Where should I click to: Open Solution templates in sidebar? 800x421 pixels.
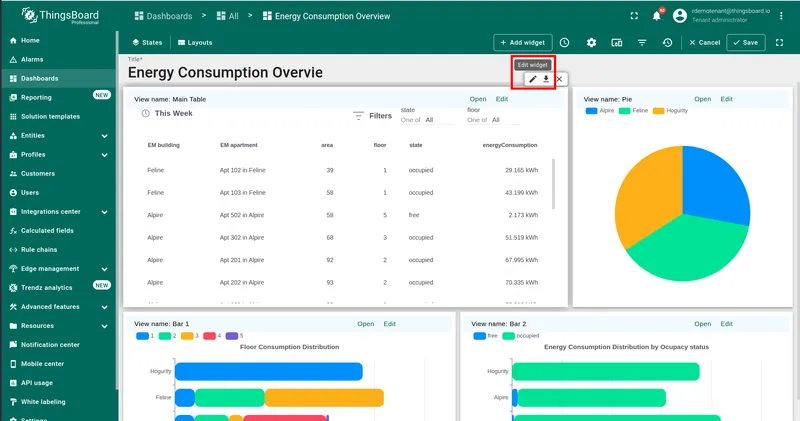59,116
